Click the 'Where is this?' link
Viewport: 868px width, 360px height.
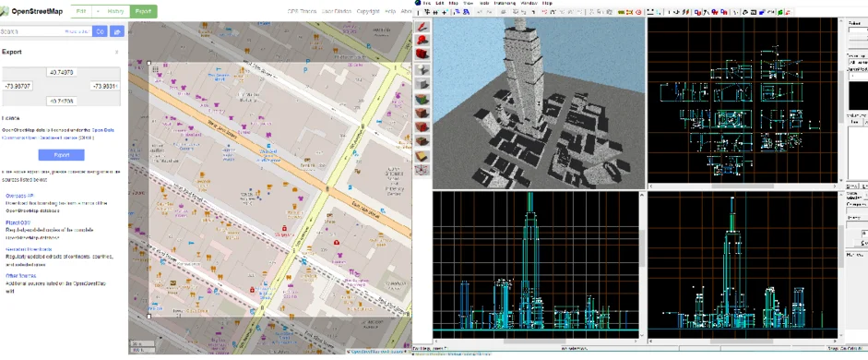pyautogui.click(x=77, y=31)
